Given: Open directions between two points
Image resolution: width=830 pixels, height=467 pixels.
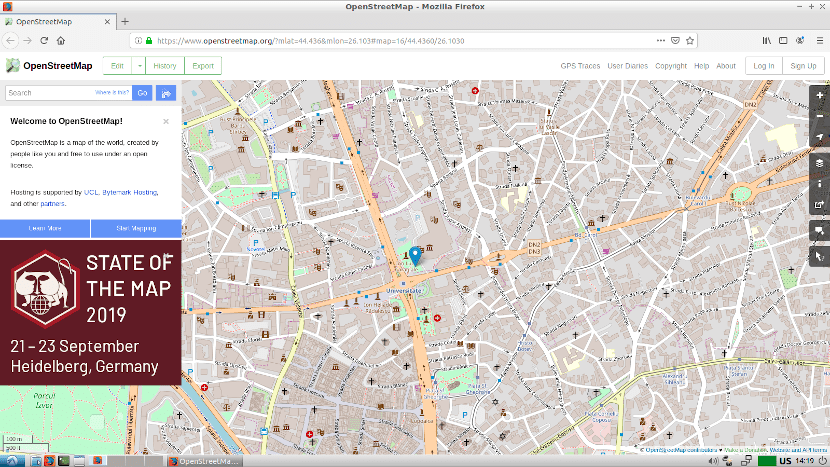Looking at the screenshot, I should [x=166, y=93].
